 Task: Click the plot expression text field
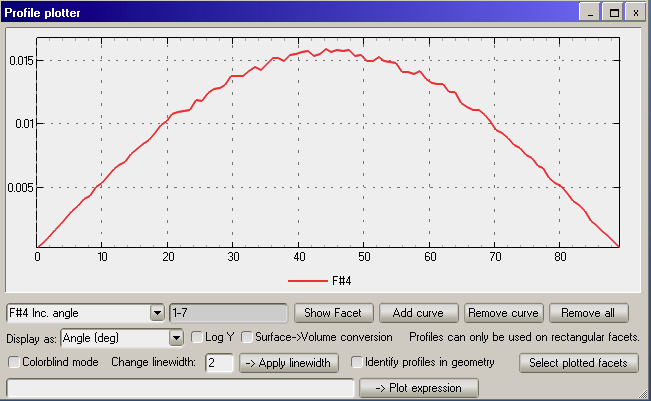180,388
